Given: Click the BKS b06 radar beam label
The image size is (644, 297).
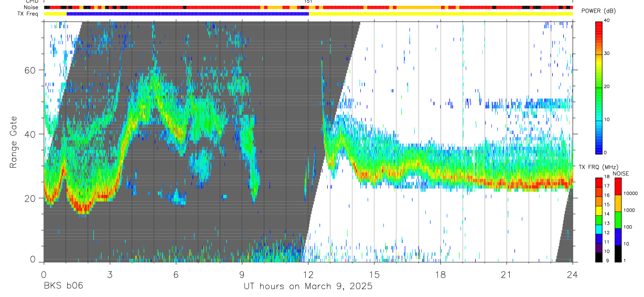Looking at the screenshot, I should pyautogui.click(x=63, y=286).
